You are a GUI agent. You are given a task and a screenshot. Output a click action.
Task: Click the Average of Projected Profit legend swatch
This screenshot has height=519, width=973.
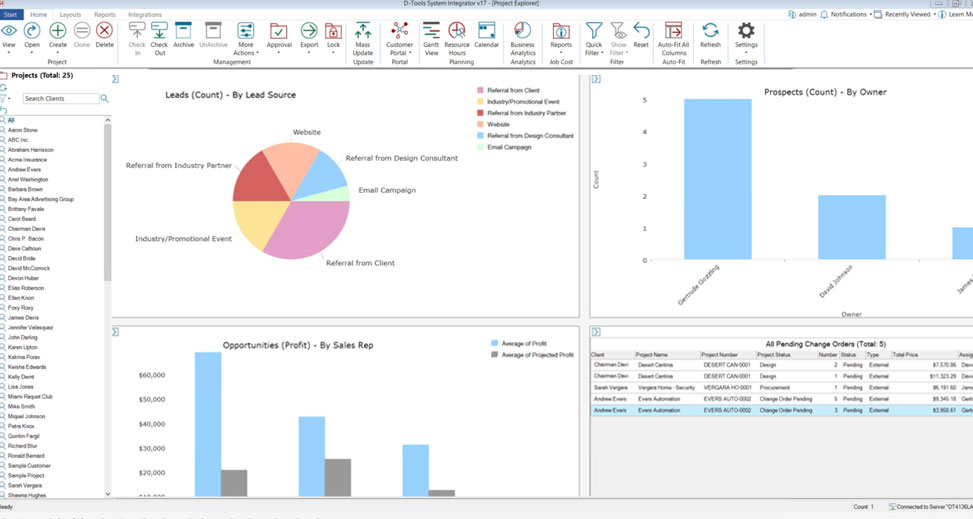[495, 355]
